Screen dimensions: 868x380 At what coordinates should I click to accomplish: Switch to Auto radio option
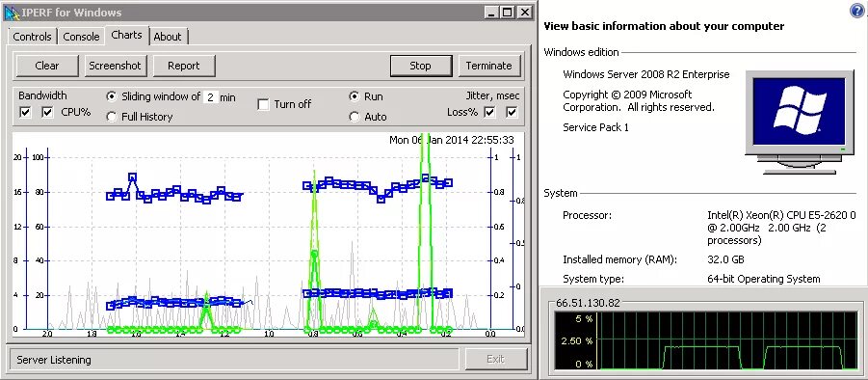tap(355, 117)
